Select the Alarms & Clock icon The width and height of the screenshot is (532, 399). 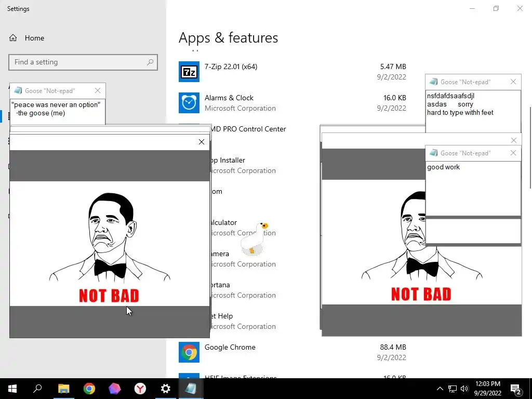tap(189, 103)
